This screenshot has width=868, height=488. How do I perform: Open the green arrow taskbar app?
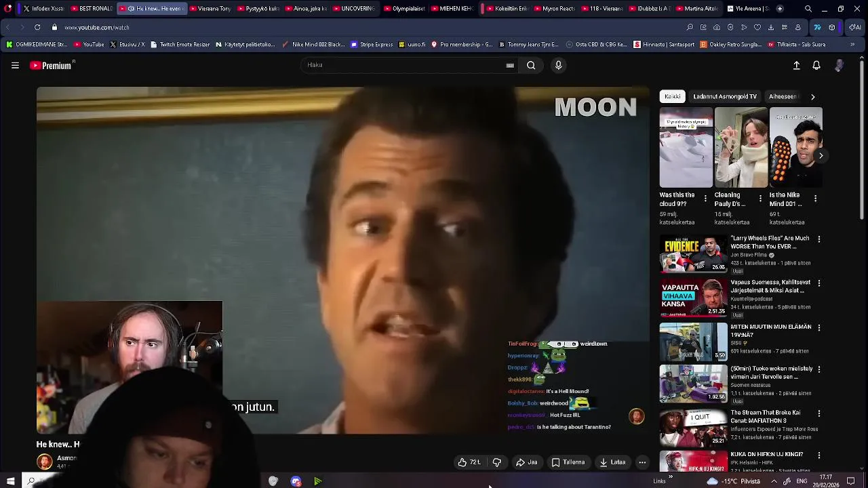point(317,481)
